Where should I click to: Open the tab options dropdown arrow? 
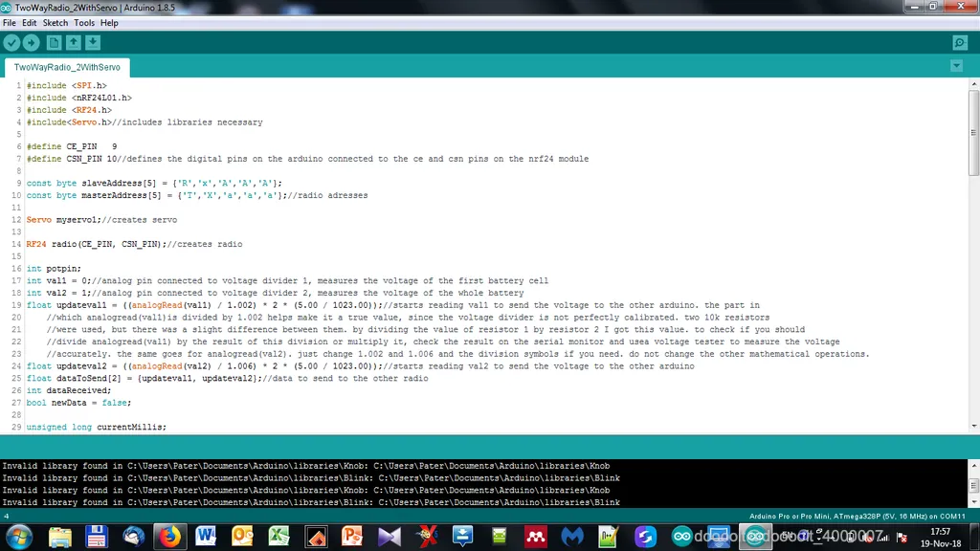956,66
